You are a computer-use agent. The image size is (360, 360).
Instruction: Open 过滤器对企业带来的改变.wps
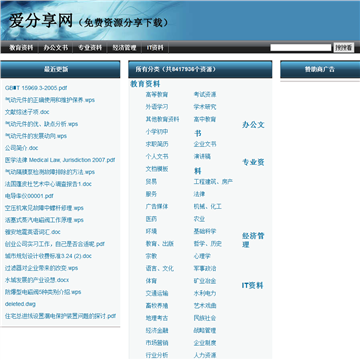pos(42,268)
